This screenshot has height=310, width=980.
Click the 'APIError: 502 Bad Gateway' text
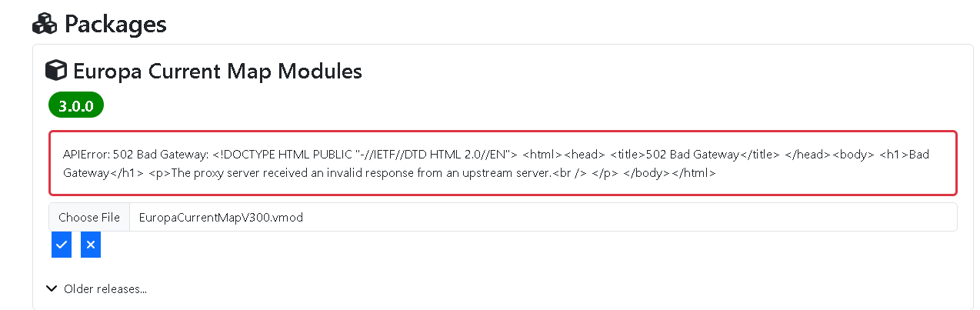135,154
